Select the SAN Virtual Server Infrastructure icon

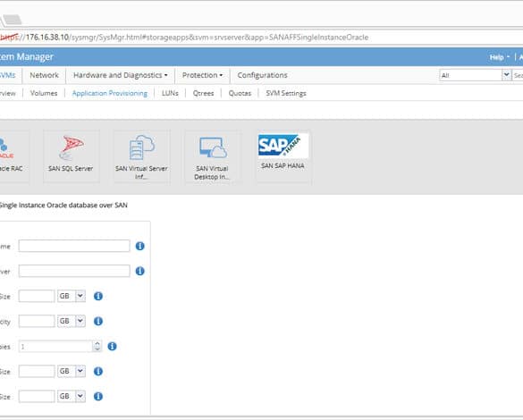point(142,156)
